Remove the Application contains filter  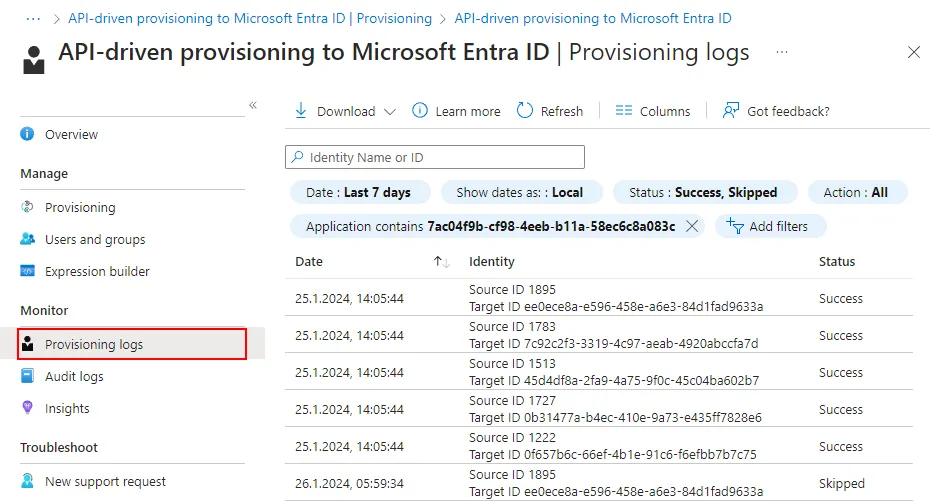point(692,226)
